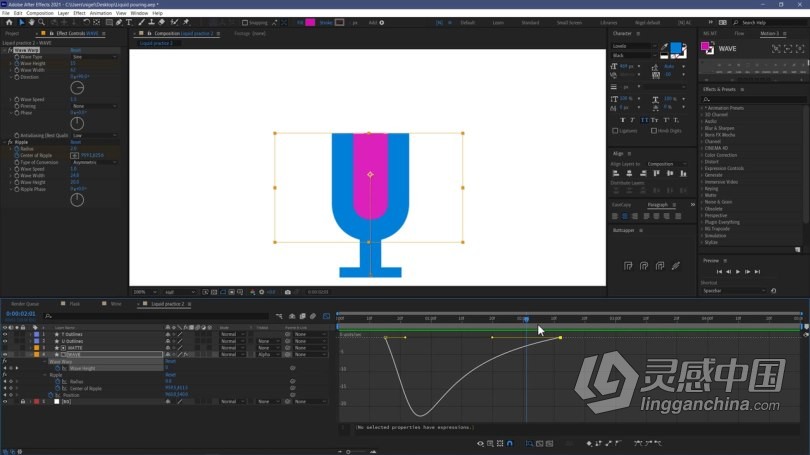Reset the Wave Warp effect
Screen dimensions: 810x455
click(x=75, y=51)
